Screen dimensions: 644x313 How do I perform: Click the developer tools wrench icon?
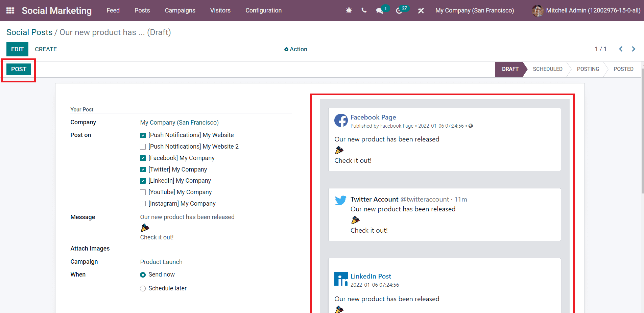421,10
